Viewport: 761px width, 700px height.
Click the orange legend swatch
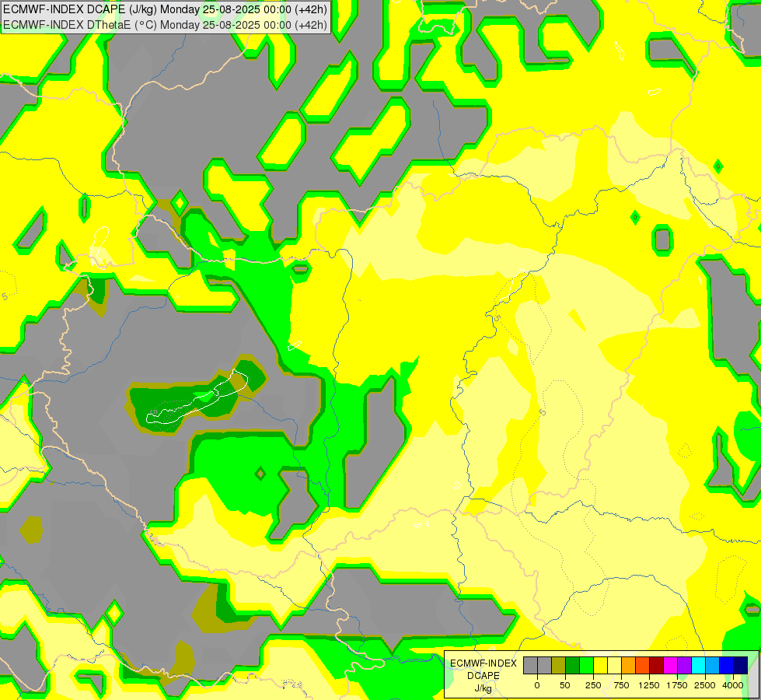(629, 665)
